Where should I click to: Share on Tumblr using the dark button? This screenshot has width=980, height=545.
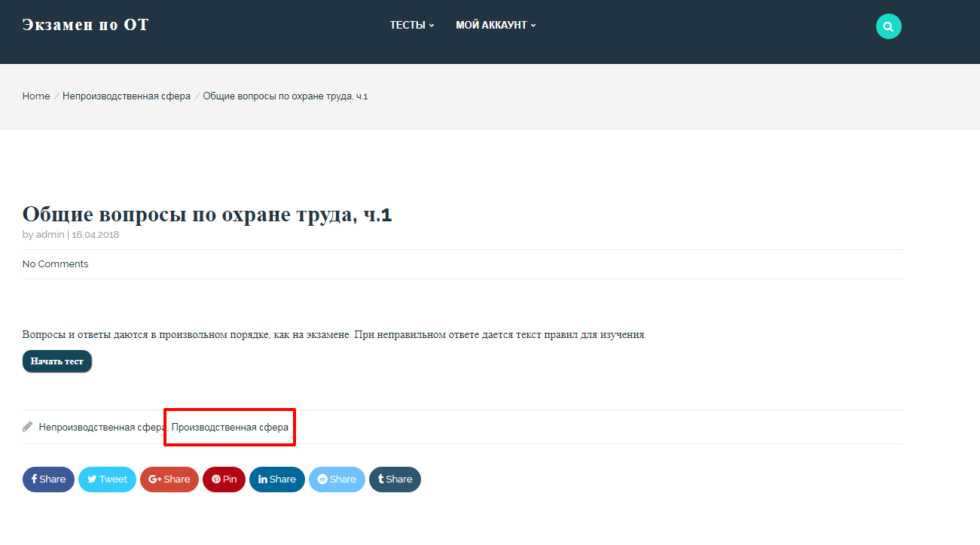pos(395,480)
